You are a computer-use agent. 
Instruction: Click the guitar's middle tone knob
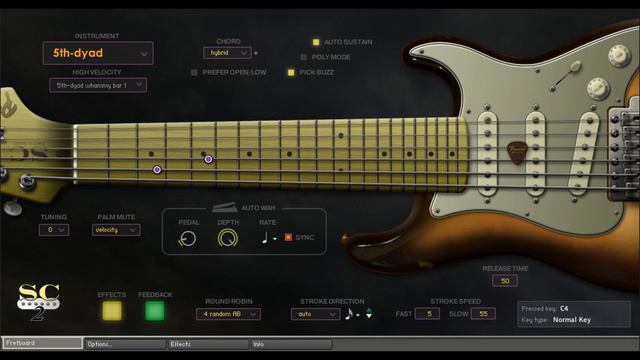[598, 89]
